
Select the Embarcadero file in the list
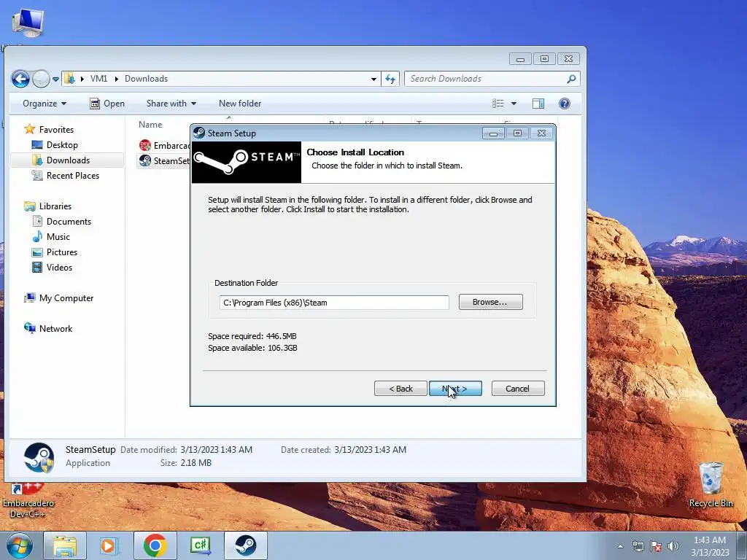coord(164,145)
